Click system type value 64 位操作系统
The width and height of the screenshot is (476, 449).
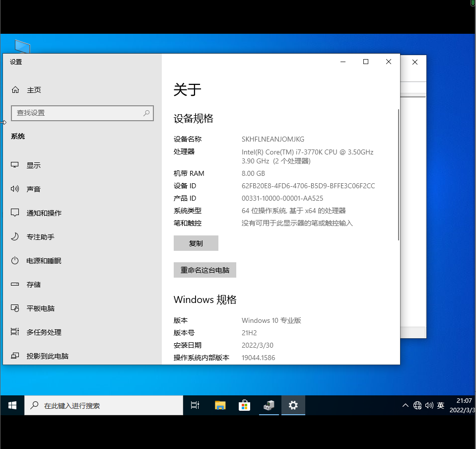[x=293, y=211]
